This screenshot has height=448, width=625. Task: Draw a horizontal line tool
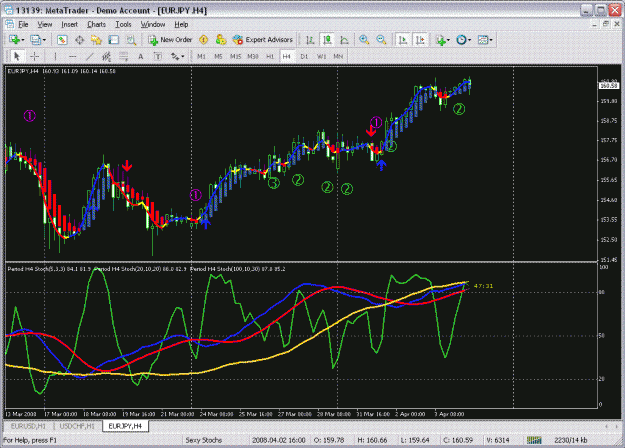(73, 57)
